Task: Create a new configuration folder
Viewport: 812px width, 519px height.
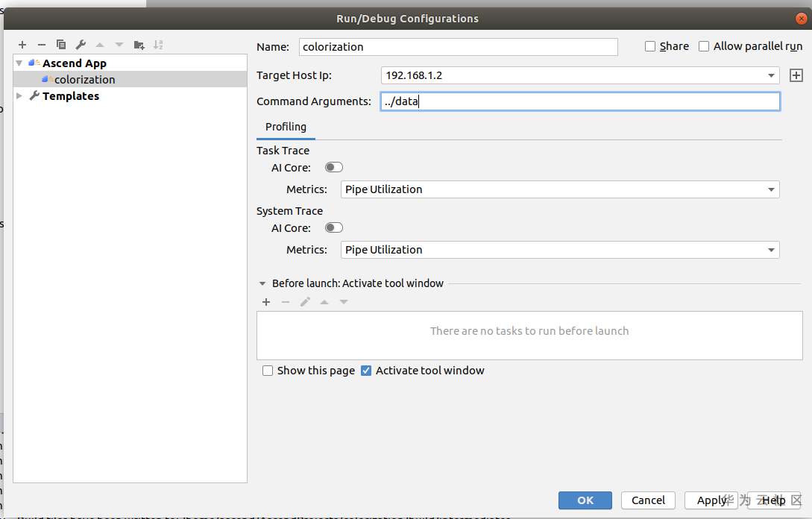Action: point(139,45)
